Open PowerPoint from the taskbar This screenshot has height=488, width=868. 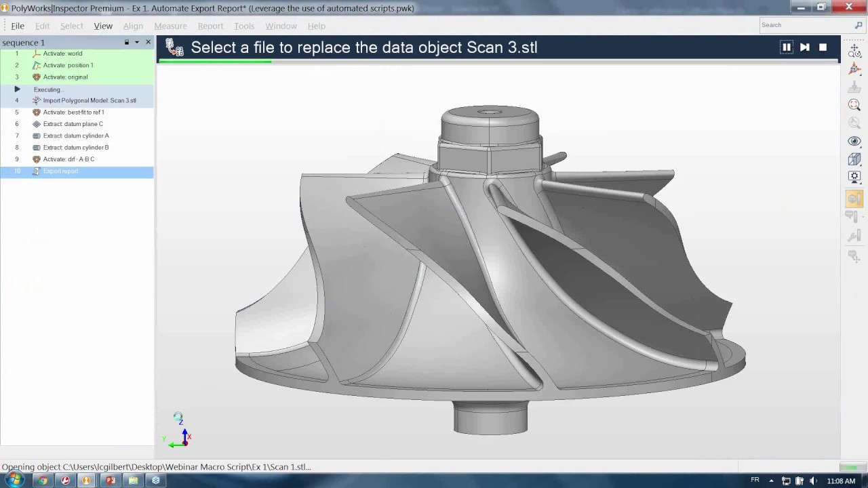[111, 481]
